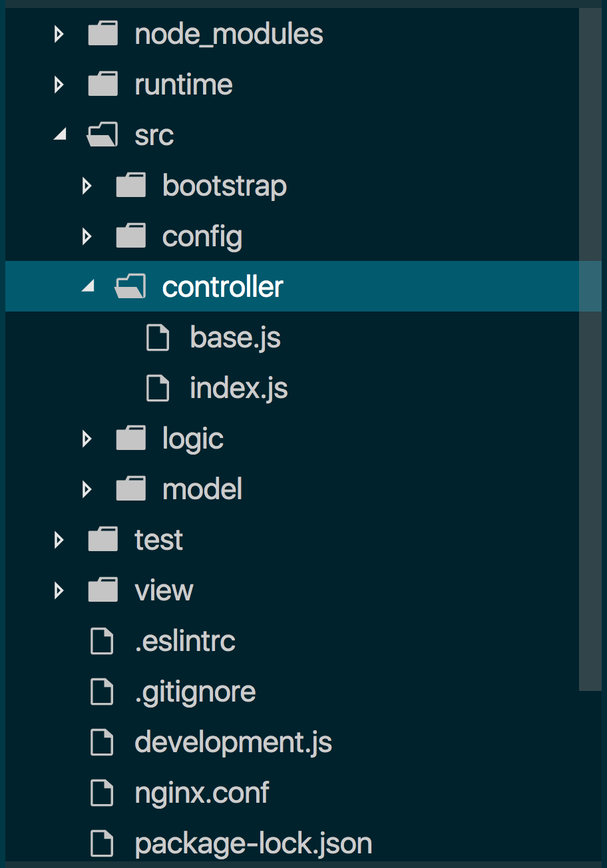Click the nginx.conf file icon
This screenshot has width=607, height=868.
pyautogui.click(x=101, y=793)
